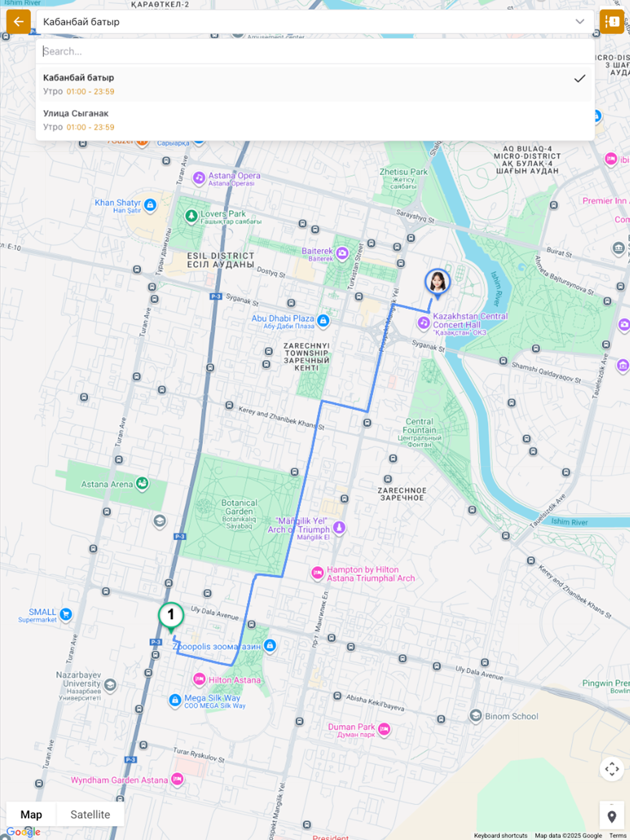The image size is (630, 840).
Task: Switch to Map view
Action: click(31, 814)
